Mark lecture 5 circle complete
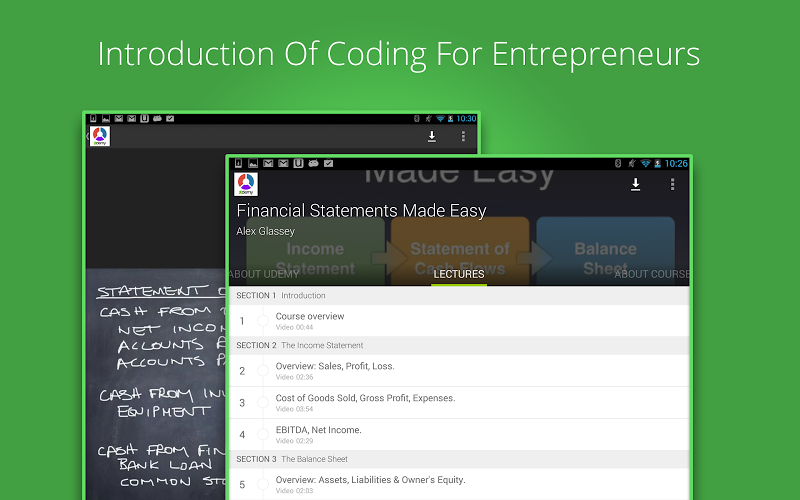800x500 pixels. (263, 484)
